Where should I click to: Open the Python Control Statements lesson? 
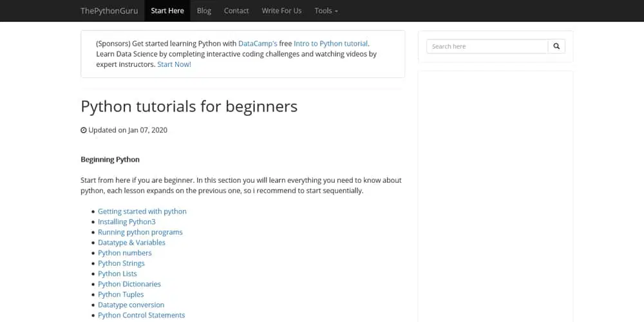[x=141, y=315]
